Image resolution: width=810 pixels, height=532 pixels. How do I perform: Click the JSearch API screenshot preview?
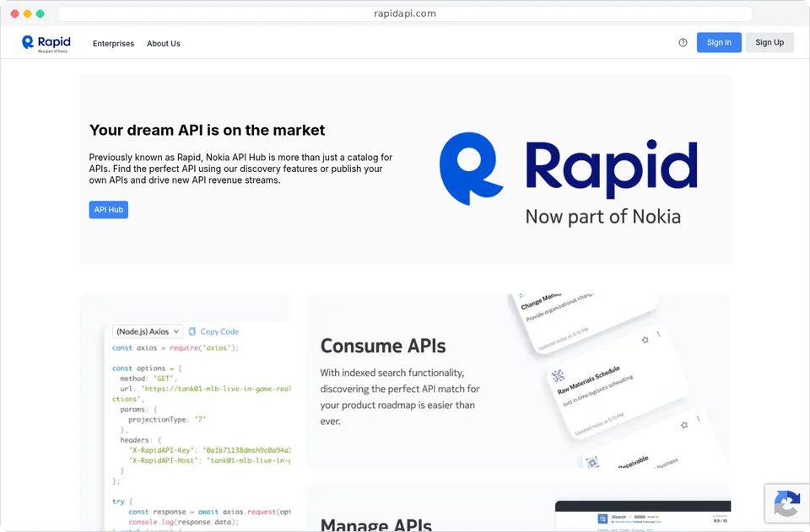643,515
